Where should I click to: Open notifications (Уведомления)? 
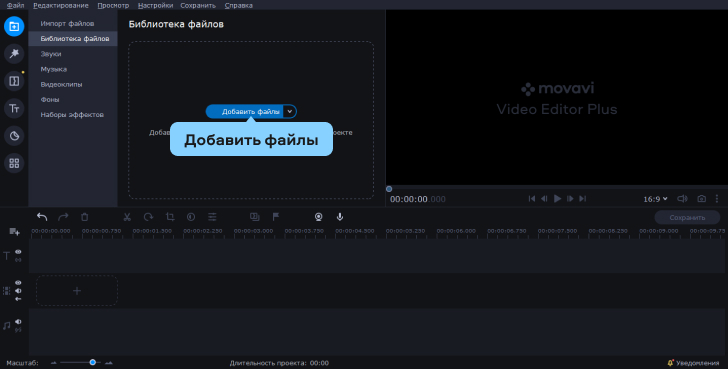click(x=693, y=363)
